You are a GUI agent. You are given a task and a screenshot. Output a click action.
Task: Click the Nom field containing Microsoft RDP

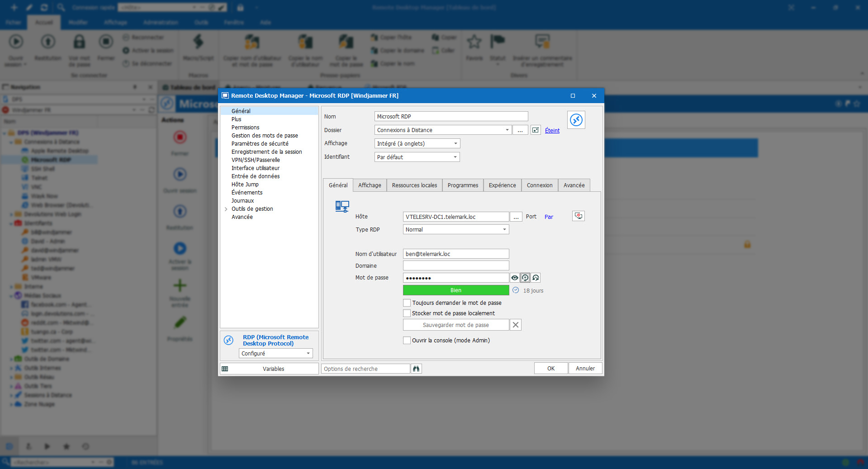[x=451, y=117]
